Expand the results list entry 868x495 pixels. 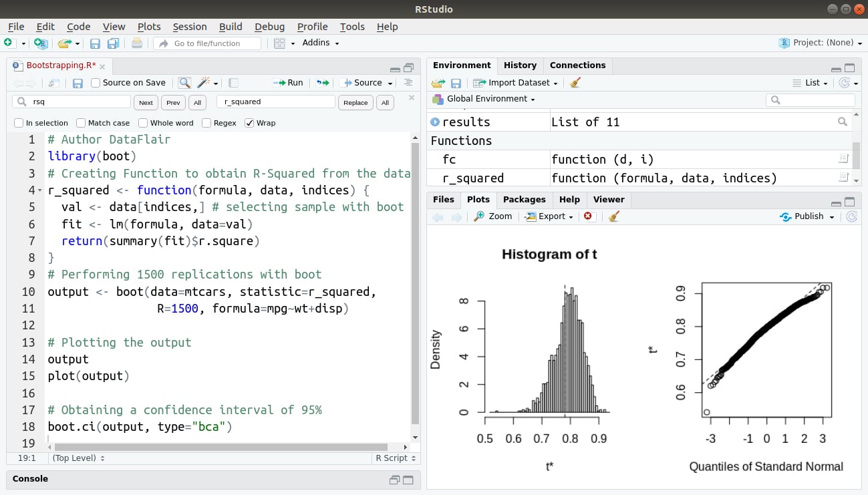tap(435, 122)
